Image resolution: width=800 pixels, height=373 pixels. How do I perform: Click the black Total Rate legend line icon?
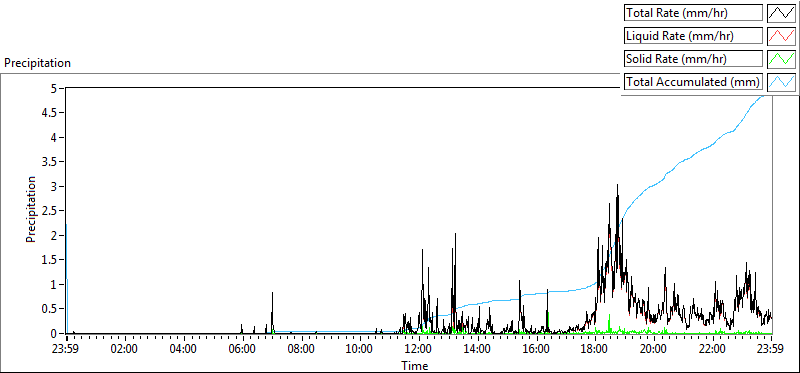pos(781,13)
